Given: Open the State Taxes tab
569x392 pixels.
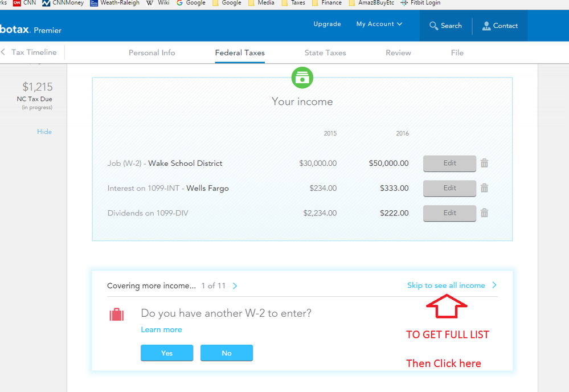Looking at the screenshot, I should 325,53.
